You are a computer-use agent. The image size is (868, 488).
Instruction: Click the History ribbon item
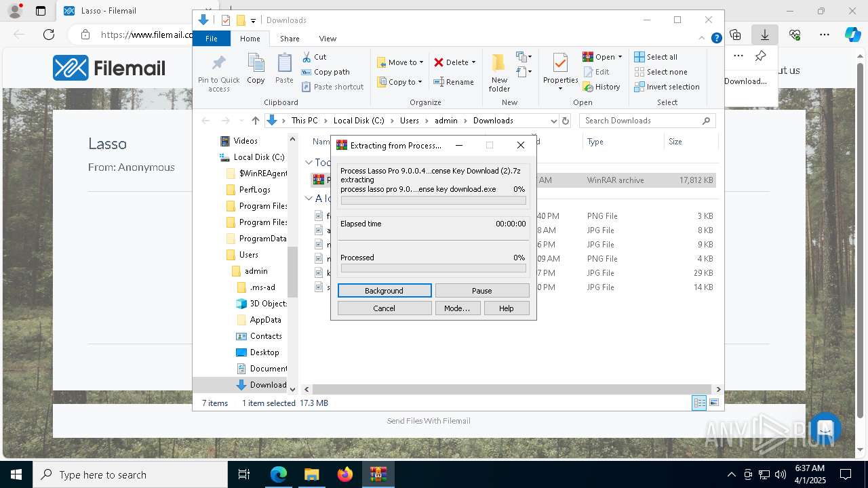pos(601,87)
